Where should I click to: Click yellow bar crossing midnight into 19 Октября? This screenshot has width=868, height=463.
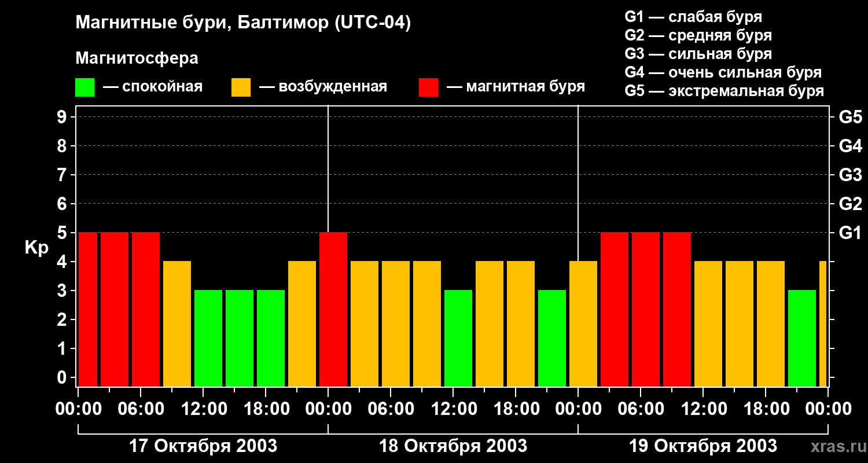coord(583,324)
